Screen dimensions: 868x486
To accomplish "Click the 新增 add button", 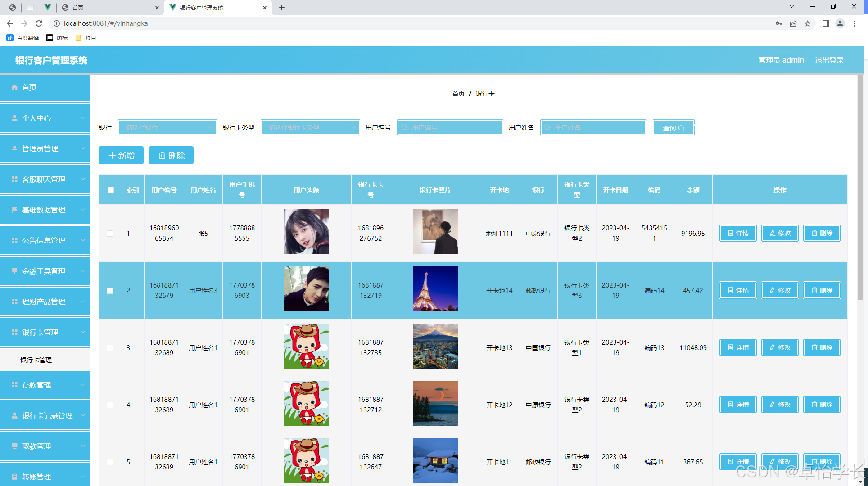I will 122,155.
